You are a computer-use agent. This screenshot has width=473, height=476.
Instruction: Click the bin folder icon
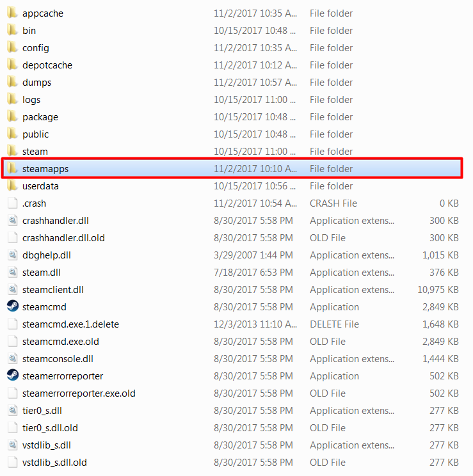pyautogui.click(x=12, y=30)
